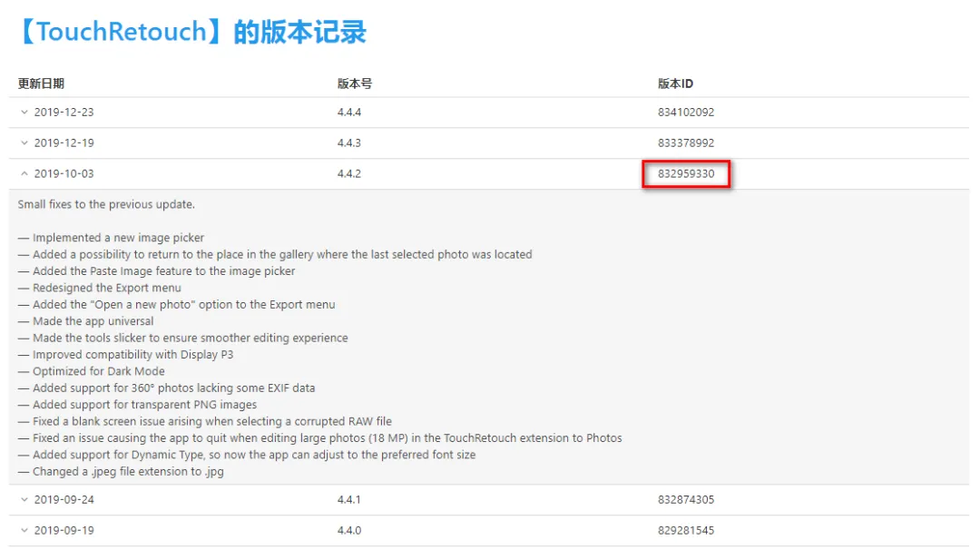Click the '360° photos lacking EXIF' note
This screenshot has width=980, height=550.
coord(166,388)
